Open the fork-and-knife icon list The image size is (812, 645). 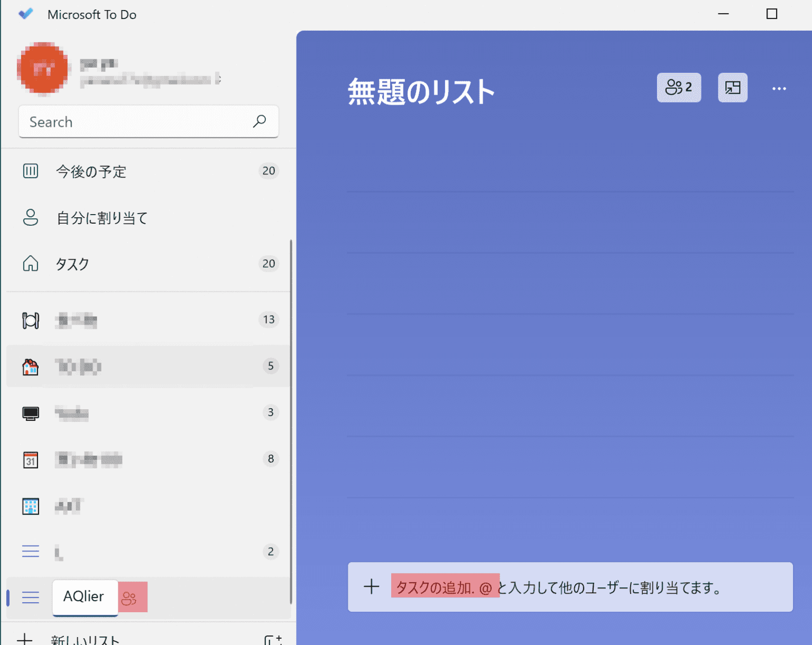pos(30,320)
